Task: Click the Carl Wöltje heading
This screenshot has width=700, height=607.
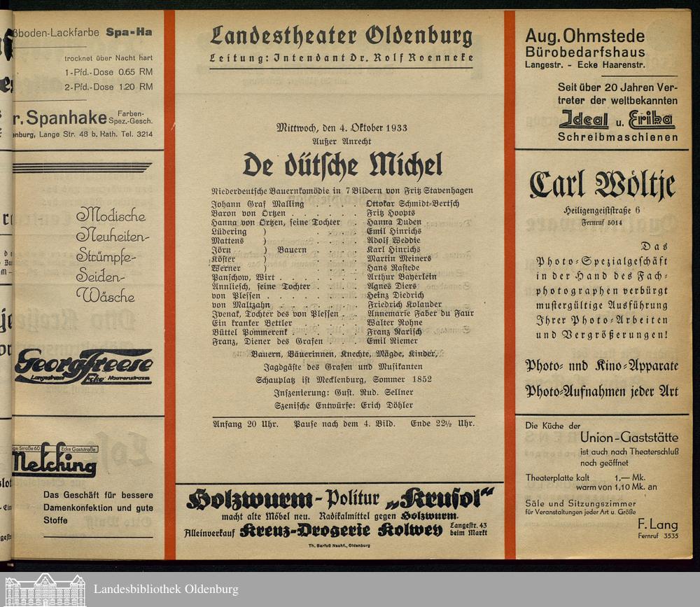Action: pos(602,186)
